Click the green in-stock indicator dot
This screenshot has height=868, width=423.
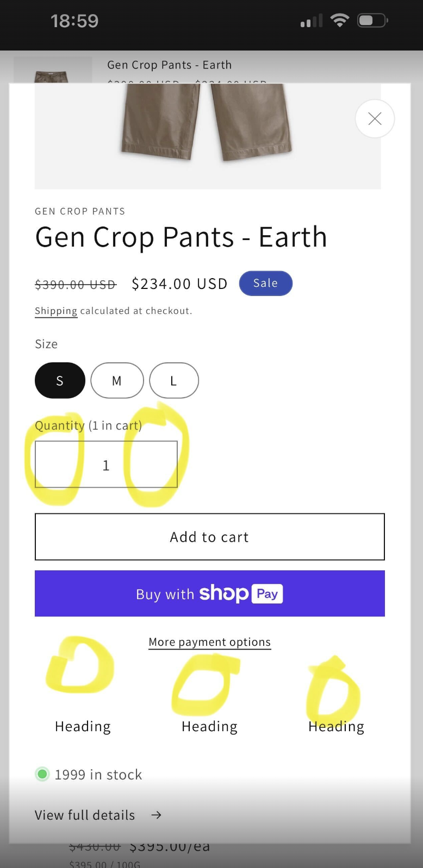(42, 774)
